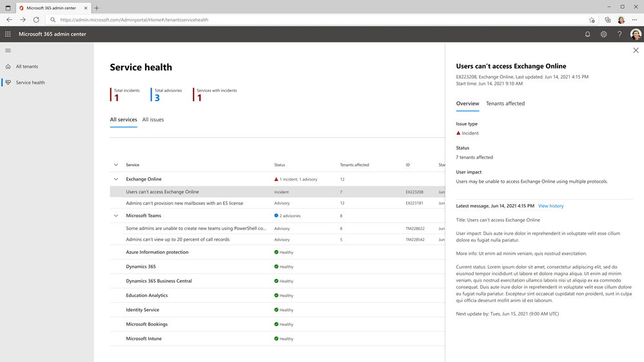
Task: Click green healthy icon for Azure Information protection
Action: point(276,252)
